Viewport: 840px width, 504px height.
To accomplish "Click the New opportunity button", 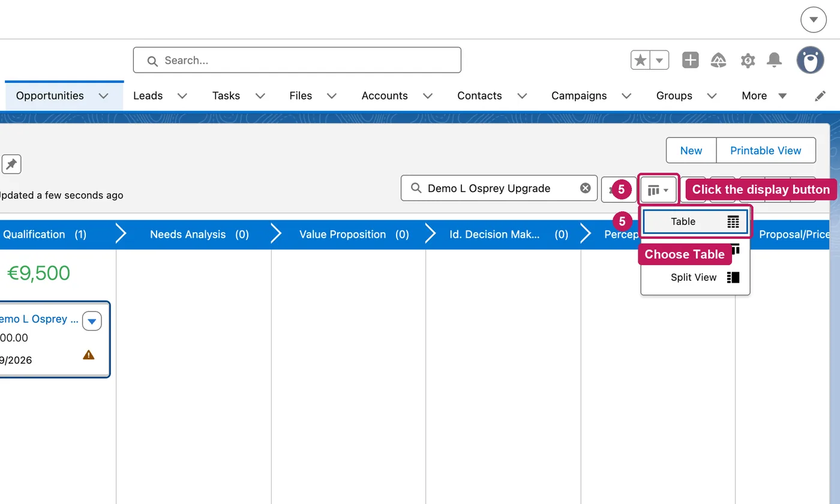I will [691, 151].
